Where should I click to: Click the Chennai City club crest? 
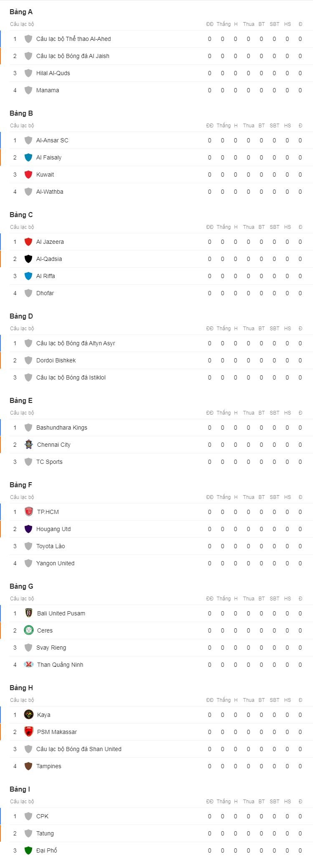29,444
